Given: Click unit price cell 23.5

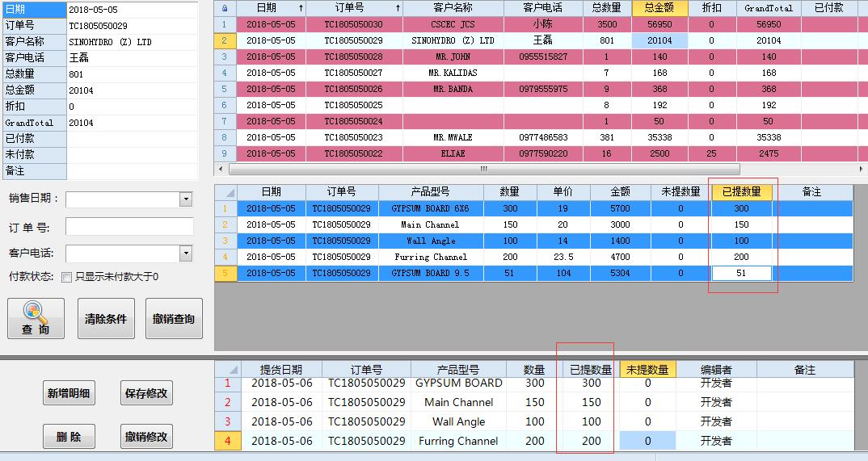Looking at the screenshot, I should [x=563, y=257].
